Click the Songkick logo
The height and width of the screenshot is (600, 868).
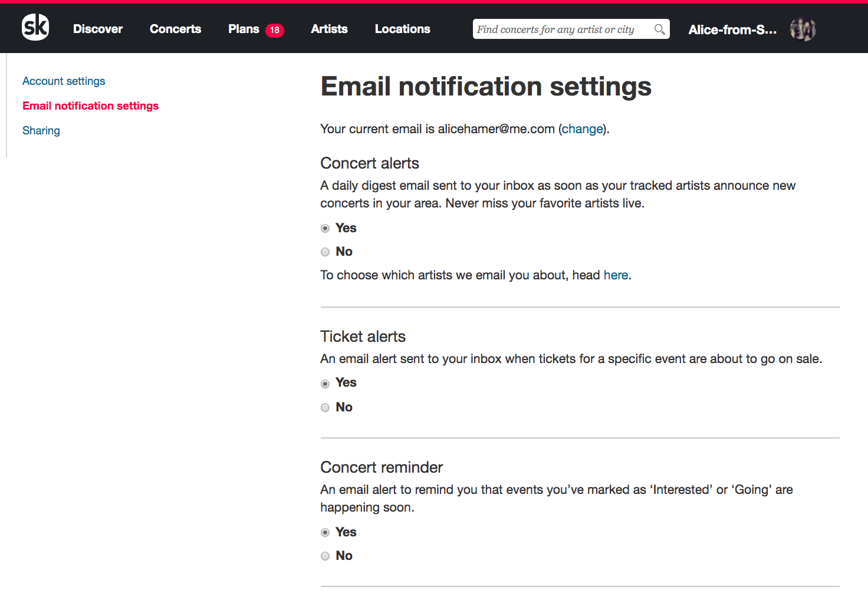(x=35, y=27)
